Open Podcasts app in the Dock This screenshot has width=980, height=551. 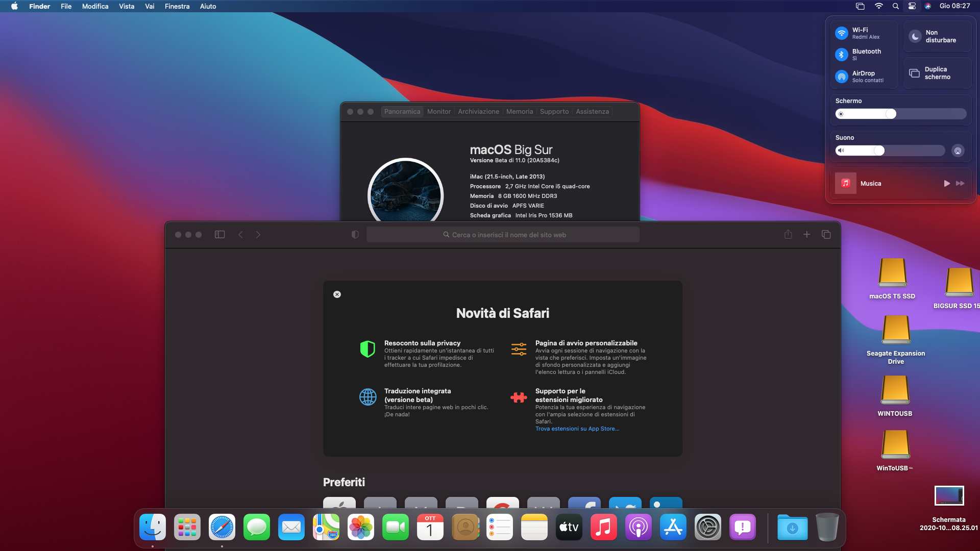[x=639, y=527]
